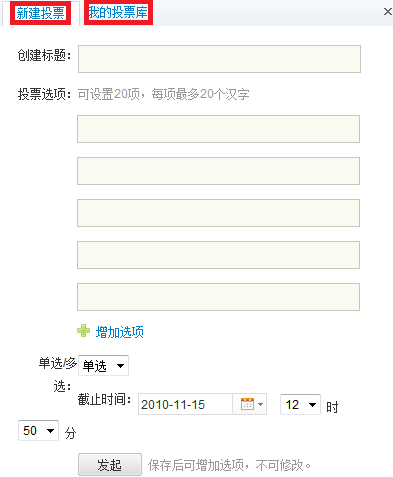Open the minute dropdown showing 50

pyautogui.click(x=38, y=431)
